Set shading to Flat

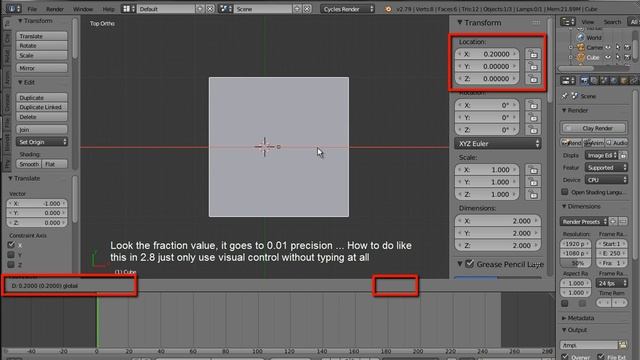[55, 164]
